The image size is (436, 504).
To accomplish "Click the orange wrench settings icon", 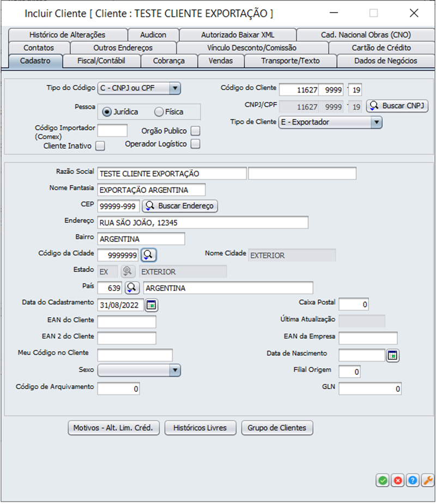I will (428, 480).
